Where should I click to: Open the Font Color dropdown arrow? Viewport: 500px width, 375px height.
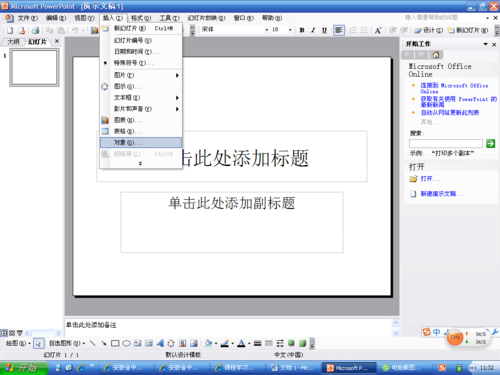pyautogui.click(x=249, y=343)
